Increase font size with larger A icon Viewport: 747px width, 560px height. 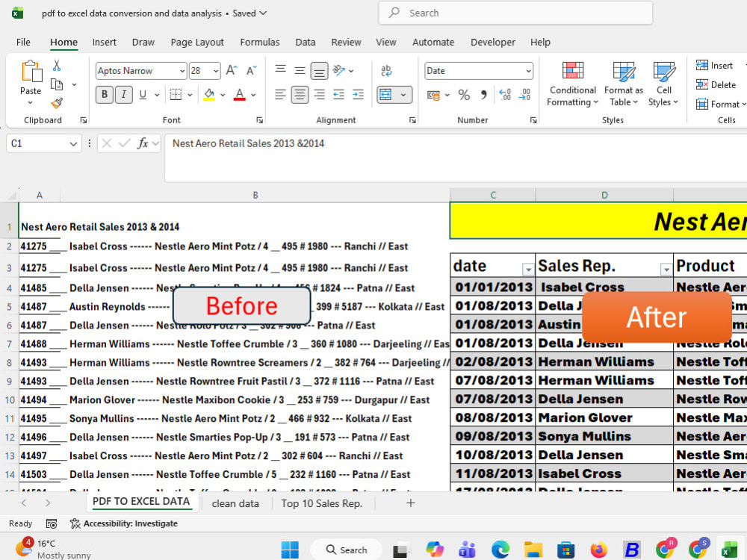point(232,70)
